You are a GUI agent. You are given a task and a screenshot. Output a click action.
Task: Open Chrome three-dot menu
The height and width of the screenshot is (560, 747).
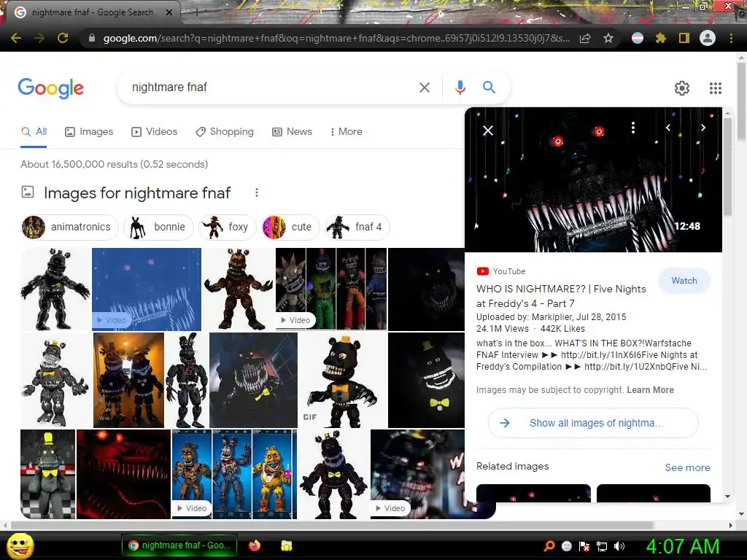tap(731, 38)
